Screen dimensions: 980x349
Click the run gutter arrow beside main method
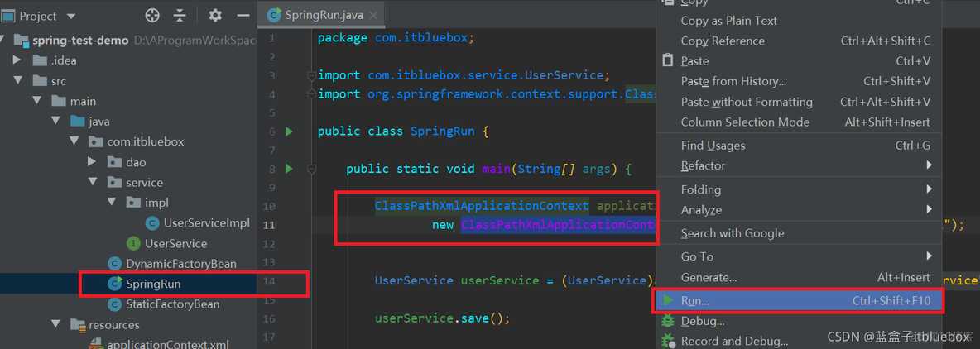click(x=289, y=169)
